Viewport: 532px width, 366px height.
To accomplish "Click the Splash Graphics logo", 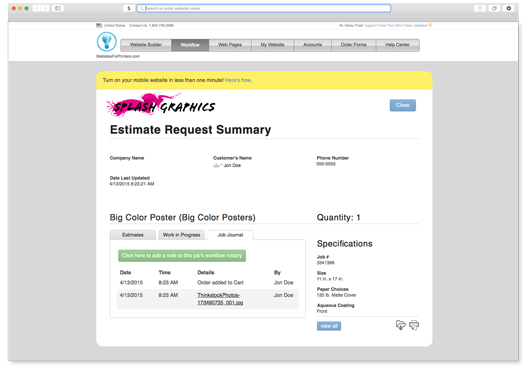I will tap(161, 105).
